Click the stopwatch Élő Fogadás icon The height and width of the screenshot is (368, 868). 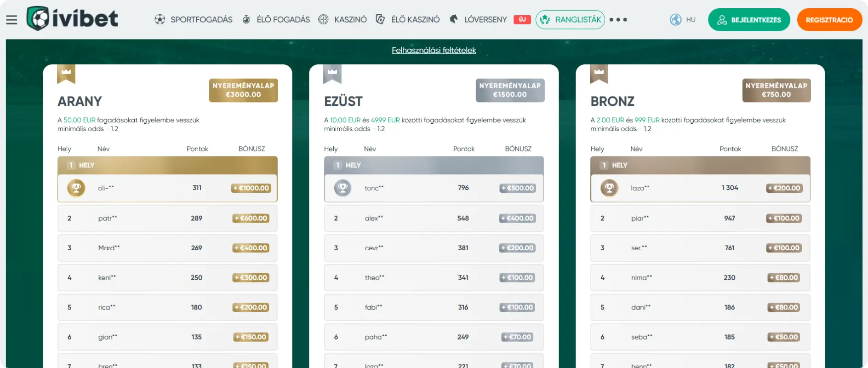[x=246, y=19]
